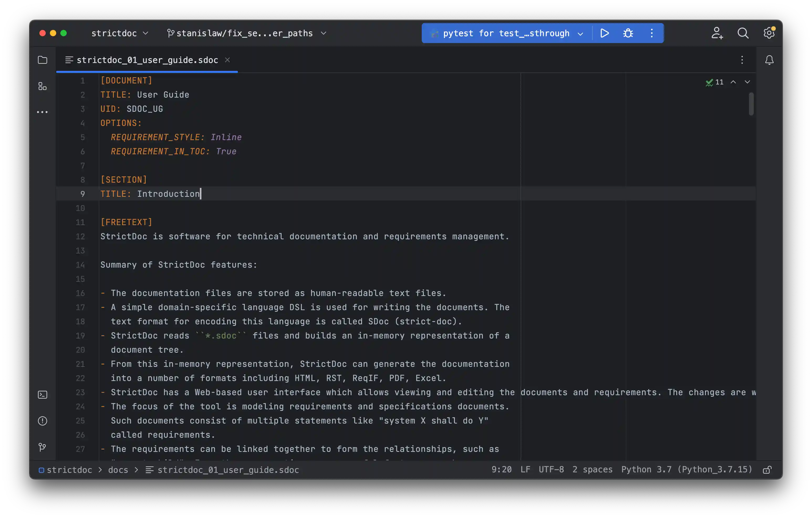The image size is (812, 518).
Task: Run the pytest configuration
Action: (605, 33)
